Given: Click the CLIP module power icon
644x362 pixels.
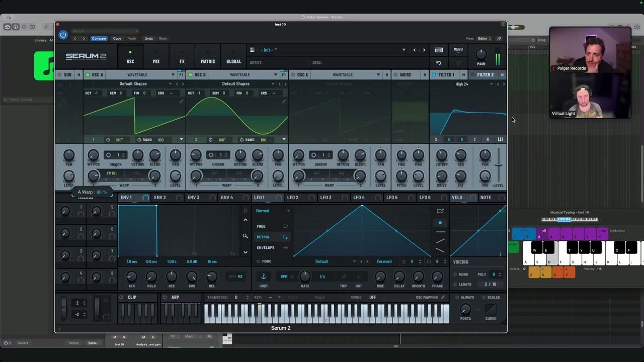Looking at the screenshot, I should pos(121,297).
